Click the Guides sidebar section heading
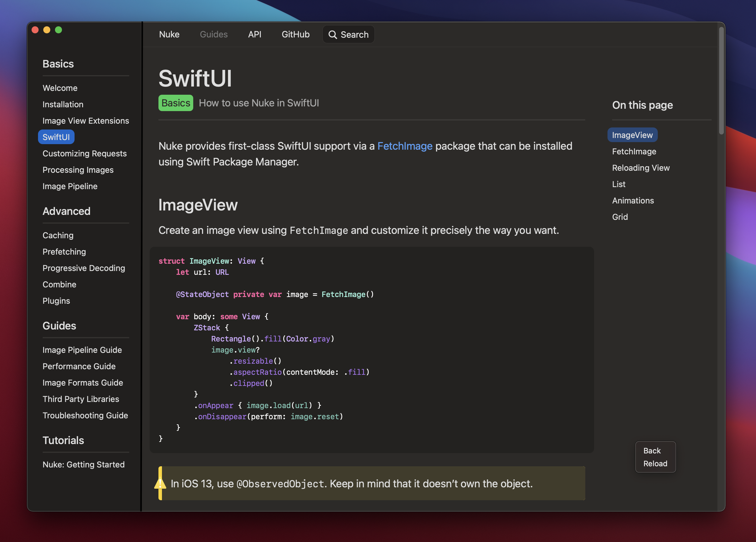 pos(59,326)
